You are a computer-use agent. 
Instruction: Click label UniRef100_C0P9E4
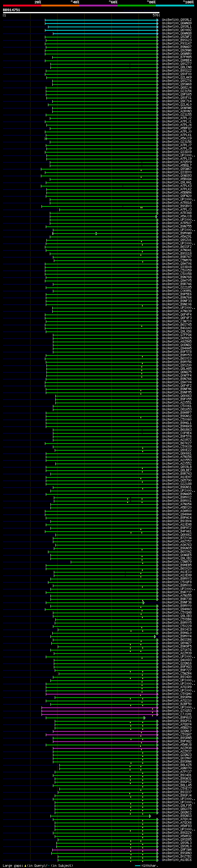pyautogui.click(x=177, y=433)
